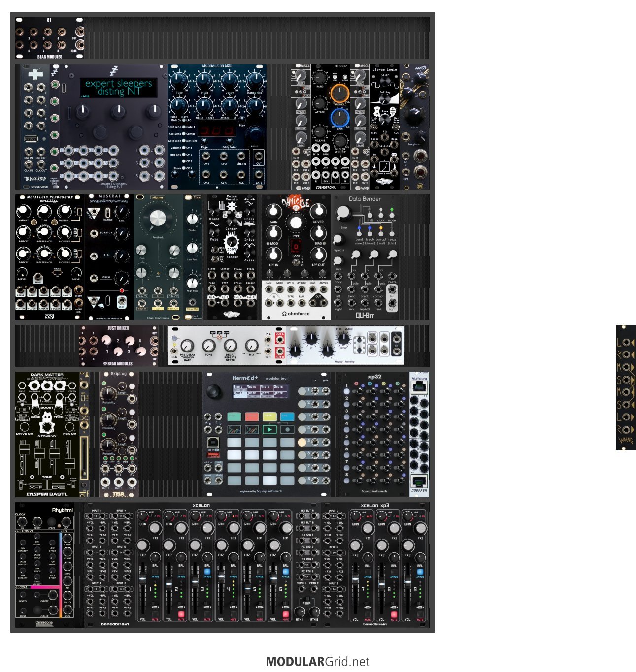Click the Diodes knob on Crime
Image resolution: width=636 pixels, height=672 pixels.
click(192, 220)
